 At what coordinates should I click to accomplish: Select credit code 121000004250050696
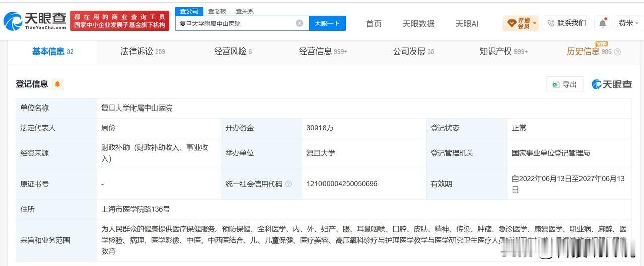342,184
